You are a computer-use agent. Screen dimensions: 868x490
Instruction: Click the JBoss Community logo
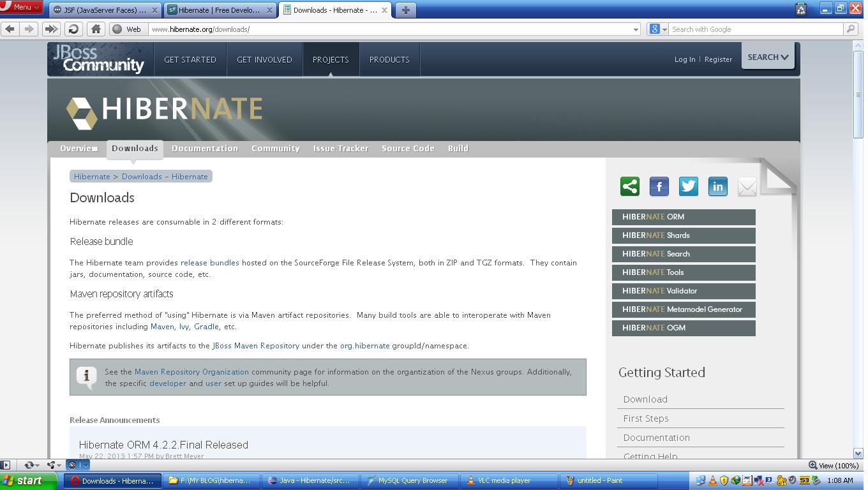coord(99,59)
